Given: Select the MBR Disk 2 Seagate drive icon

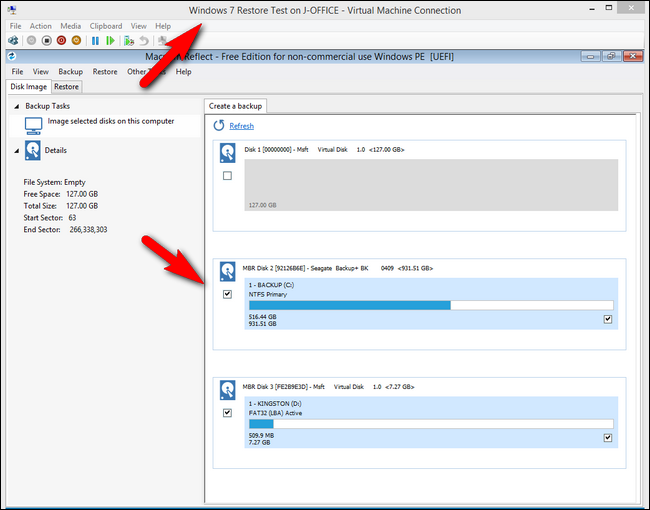Looking at the screenshot, I should click(228, 272).
